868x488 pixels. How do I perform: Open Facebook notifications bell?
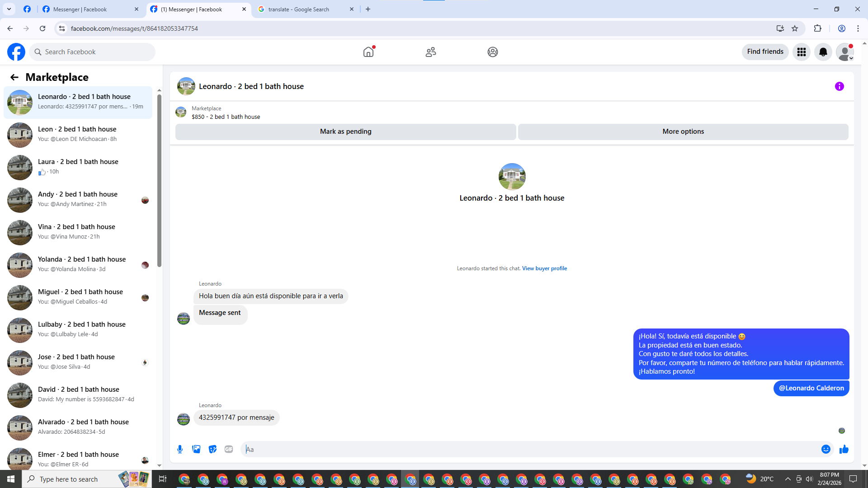823,52
